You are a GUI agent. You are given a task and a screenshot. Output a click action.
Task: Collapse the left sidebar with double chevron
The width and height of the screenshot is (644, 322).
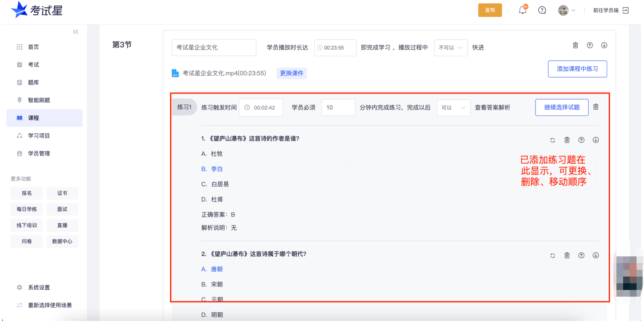coord(76,32)
